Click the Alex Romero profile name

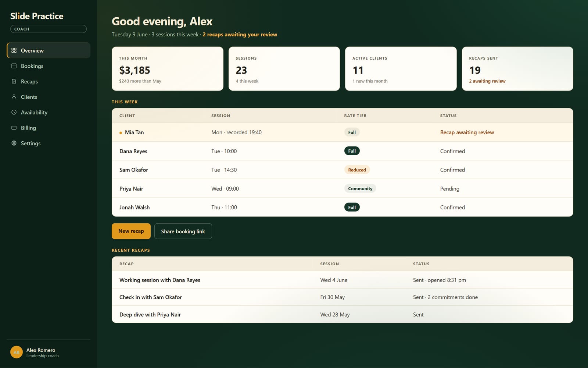click(41, 350)
